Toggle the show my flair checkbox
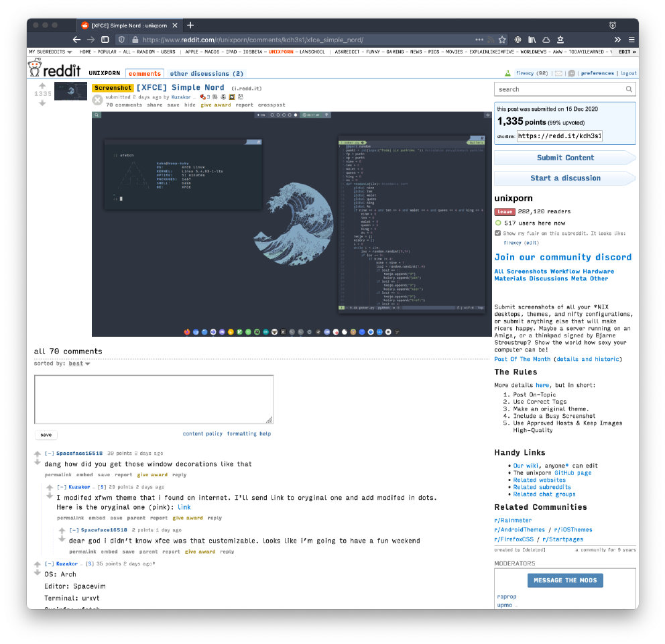The image size is (665, 644). [x=497, y=233]
